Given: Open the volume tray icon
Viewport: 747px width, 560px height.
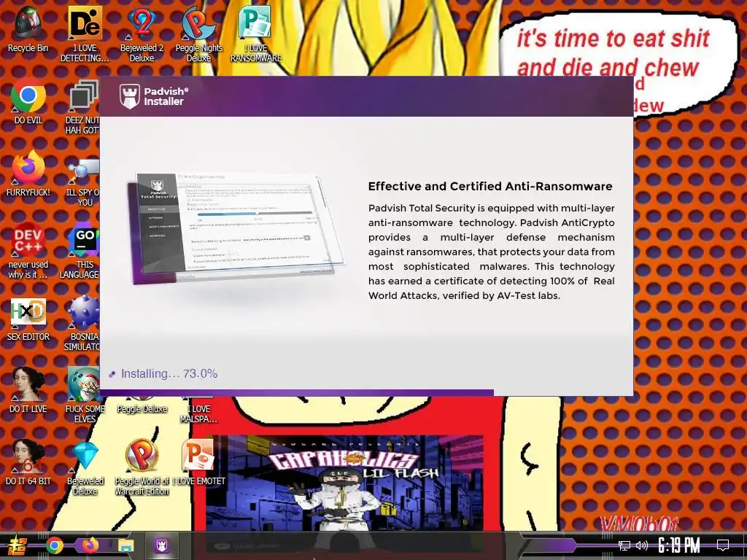Looking at the screenshot, I should (x=642, y=545).
